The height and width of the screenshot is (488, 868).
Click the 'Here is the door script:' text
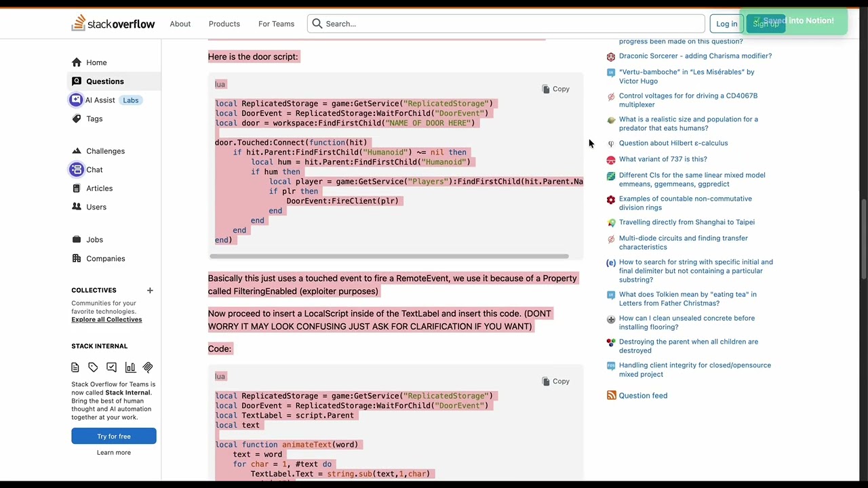(x=253, y=57)
